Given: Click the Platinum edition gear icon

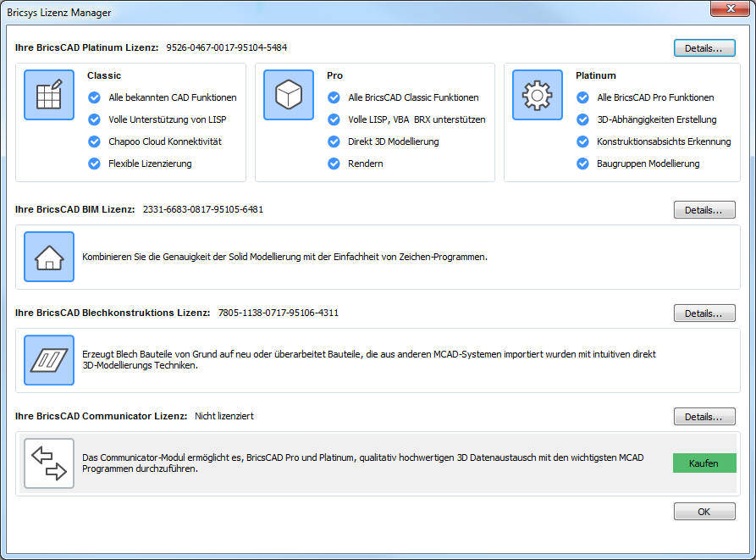Looking at the screenshot, I should pyautogui.click(x=538, y=95).
